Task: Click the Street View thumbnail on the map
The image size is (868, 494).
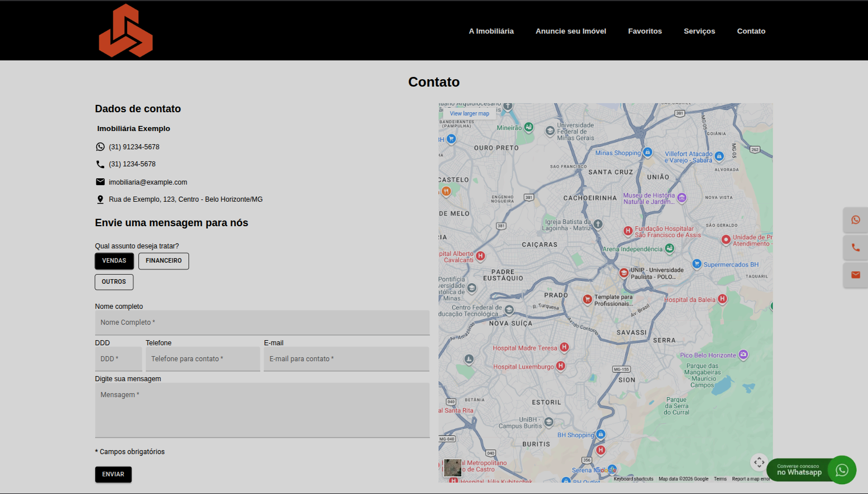Action: click(x=452, y=468)
